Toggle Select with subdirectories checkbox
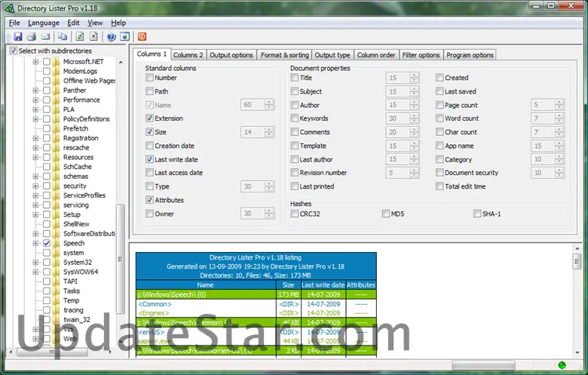This screenshot has width=588, height=375. (14, 51)
